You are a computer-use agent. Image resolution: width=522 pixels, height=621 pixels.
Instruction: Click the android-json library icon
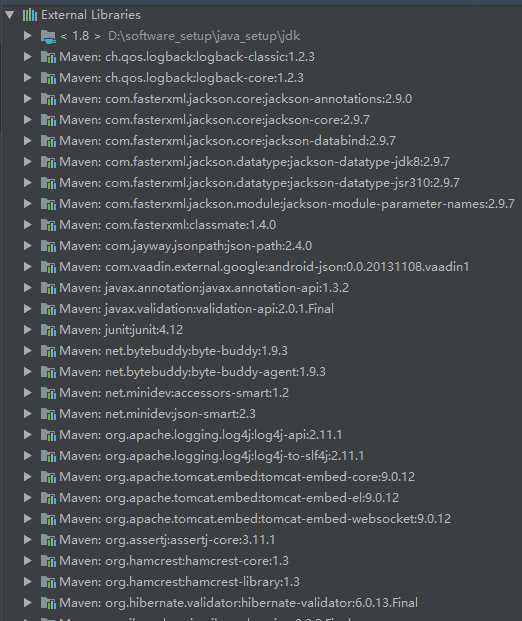48,267
